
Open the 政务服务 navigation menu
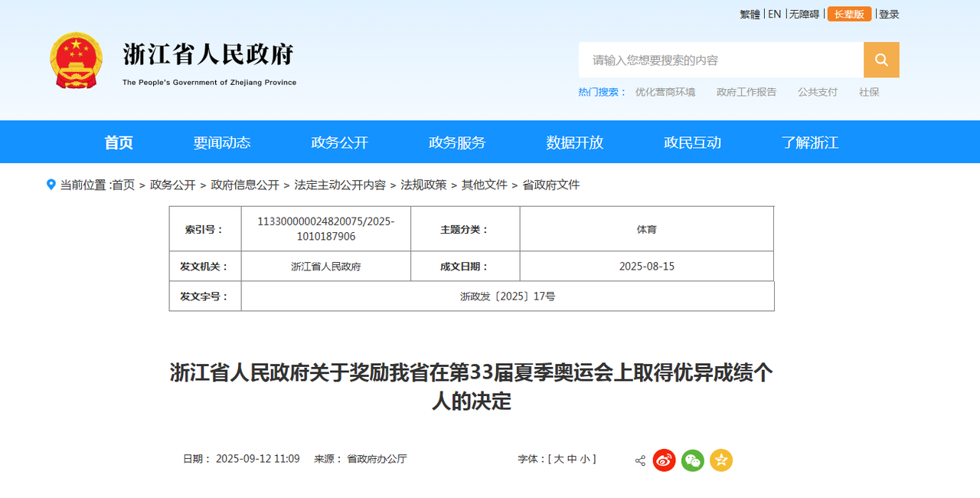pos(457,143)
